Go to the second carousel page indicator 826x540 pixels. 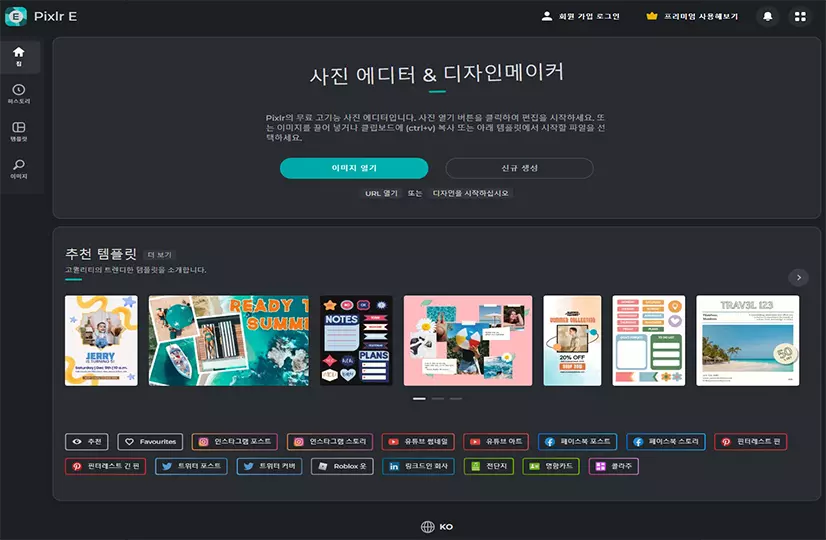click(x=438, y=399)
